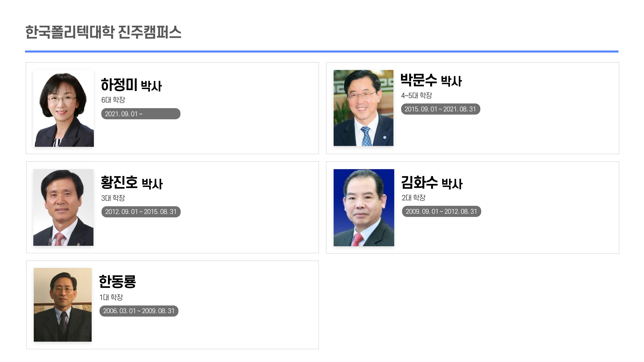The image size is (644, 362).
Task: Select the 황진호 박사 name heading
Action: [131, 183]
